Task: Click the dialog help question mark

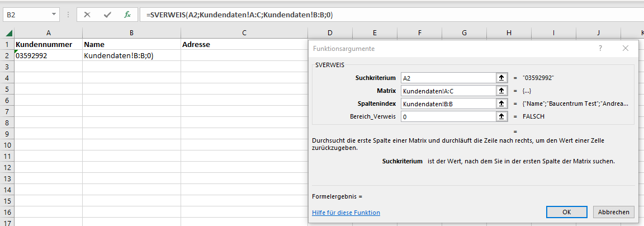Action: (x=600, y=48)
